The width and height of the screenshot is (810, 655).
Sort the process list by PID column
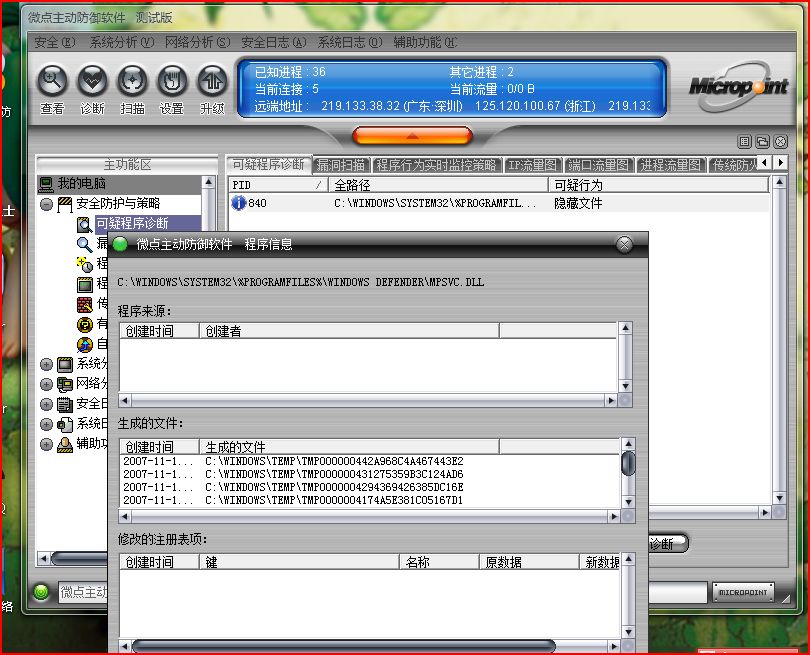pyautogui.click(x=278, y=185)
